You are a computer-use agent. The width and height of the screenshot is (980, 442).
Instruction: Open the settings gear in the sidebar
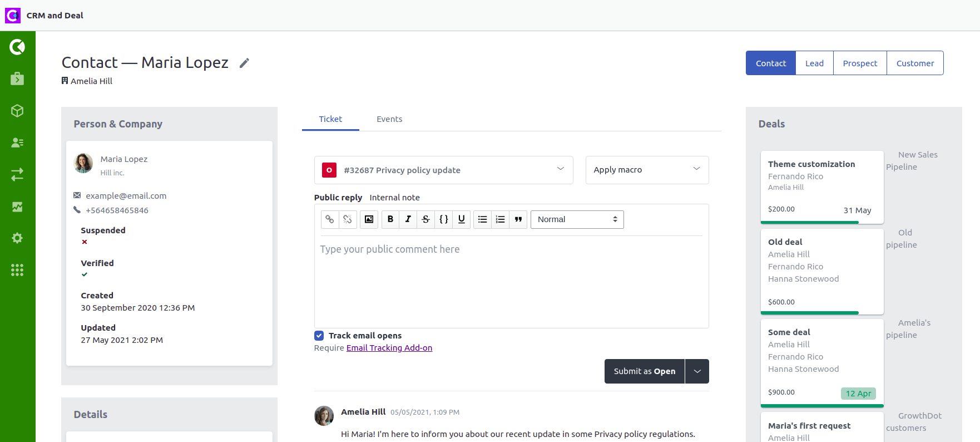pyautogui.click(x=17, y=238)
